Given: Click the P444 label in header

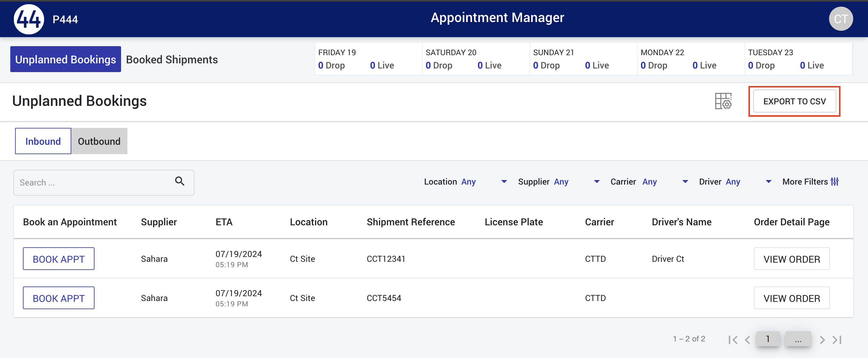Looking at the screenshot, I should (x=65, y=20).
